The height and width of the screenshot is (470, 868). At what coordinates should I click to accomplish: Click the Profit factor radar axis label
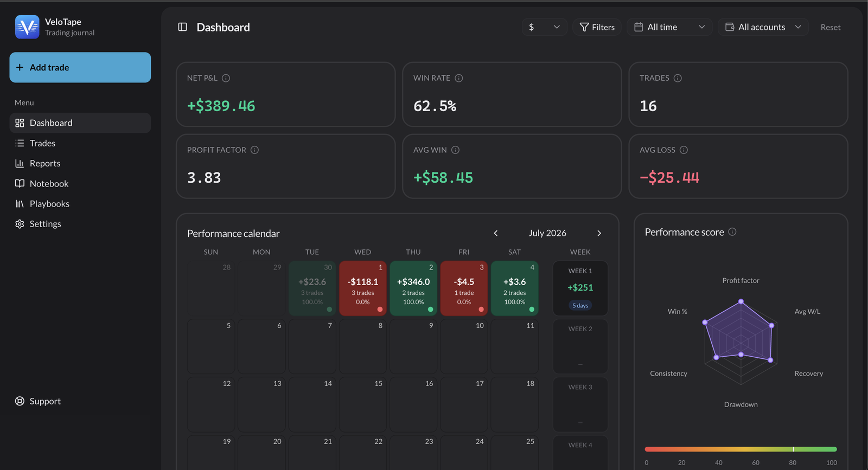pyautogui.click(x=741, y=280)
